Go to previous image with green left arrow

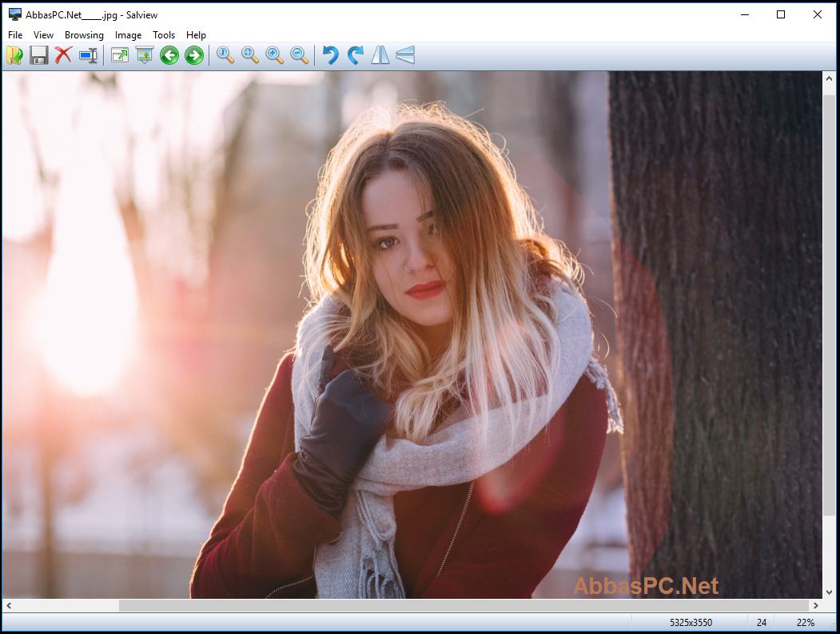pos(169,55)
